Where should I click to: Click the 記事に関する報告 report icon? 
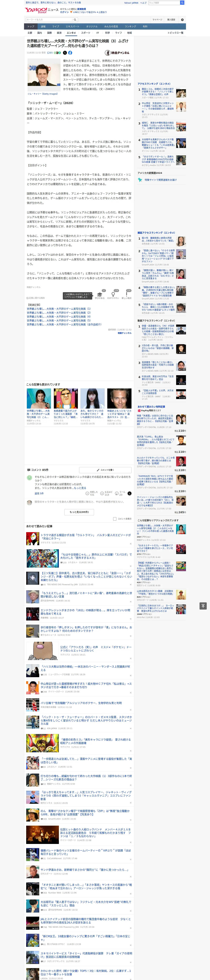pos(36,298)
